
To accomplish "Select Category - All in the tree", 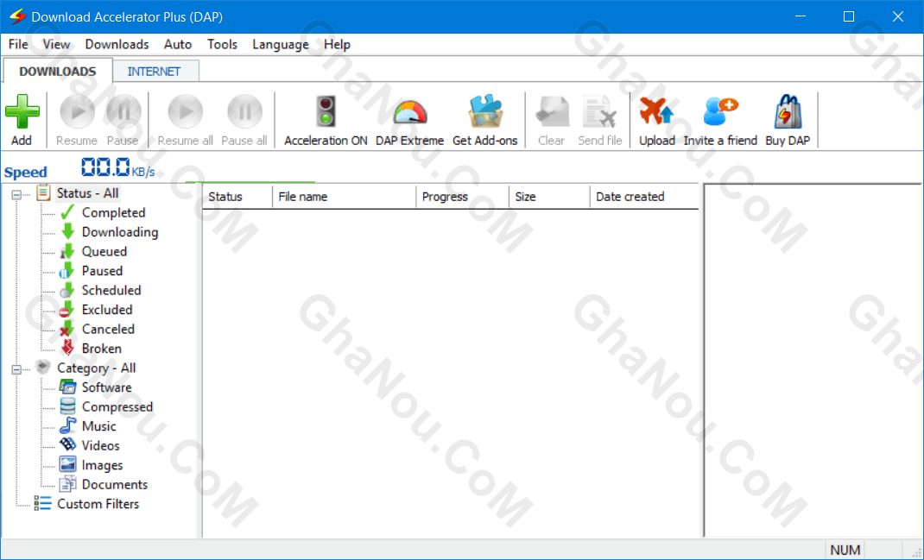I will point(97,368).
